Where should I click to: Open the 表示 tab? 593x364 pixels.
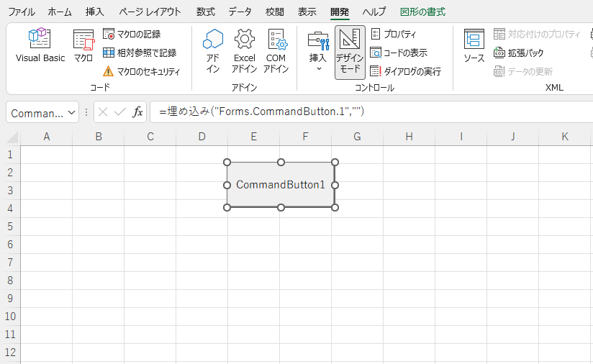(x=307, y=12)
